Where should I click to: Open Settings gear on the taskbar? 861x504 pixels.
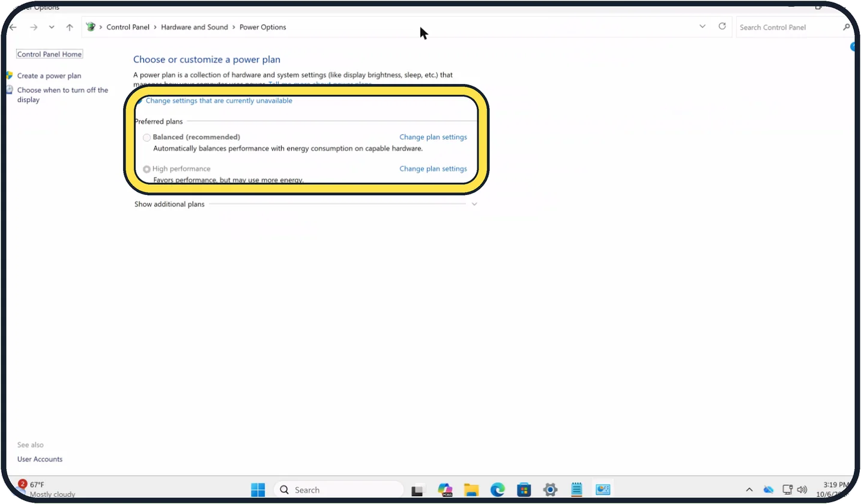(x=551, y=490)
